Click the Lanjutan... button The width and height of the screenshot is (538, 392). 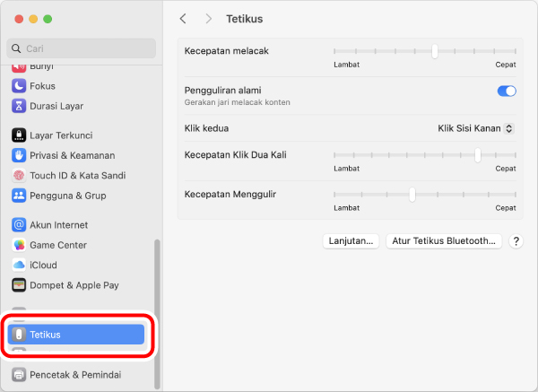(351, 241)
